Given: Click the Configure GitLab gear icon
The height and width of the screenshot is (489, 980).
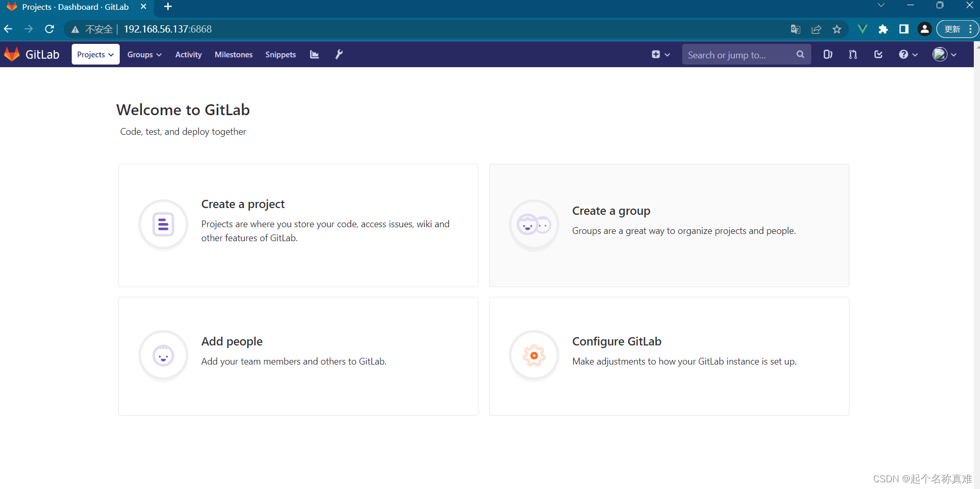Looking at the screenshot, I should (x=534, y=355).
